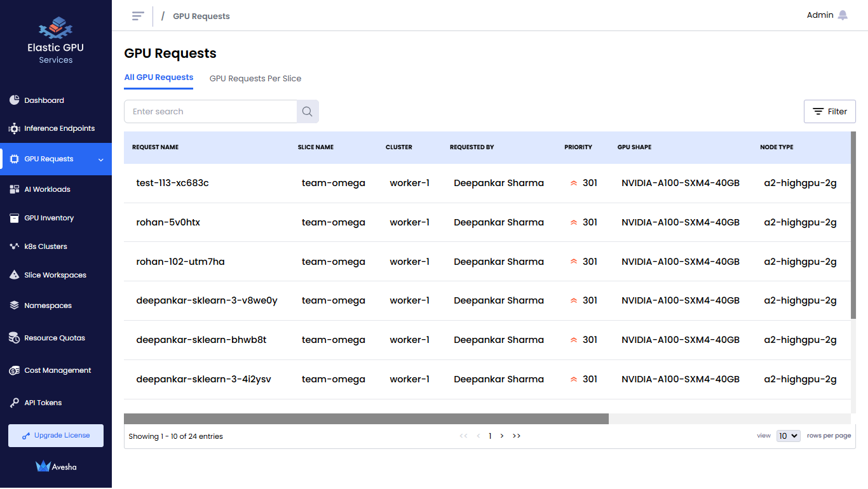The image size is (868, 489).
Task: Click priority icon in rohan-102-utm7ha row
Action: (574, 262)
